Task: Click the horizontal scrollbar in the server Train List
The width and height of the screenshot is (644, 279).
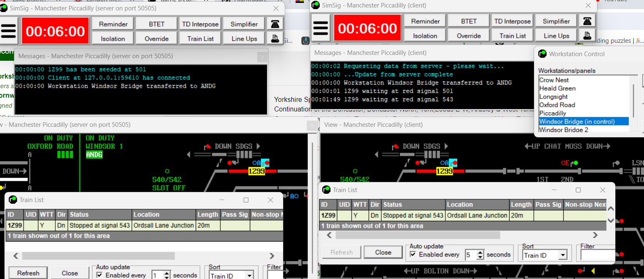Action: pos(98,256)
